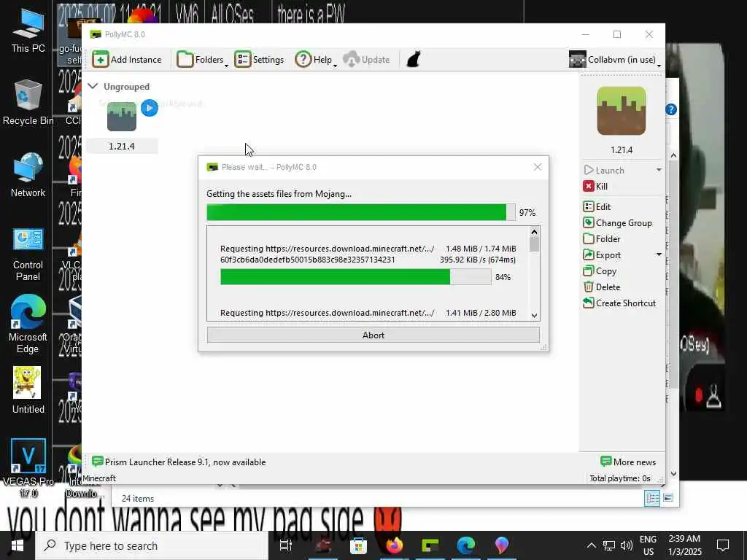This screenshot has width=747, height=560.
Task: Open the Help toolbar menu
Action: pyautogui.click(x=315, y=60)
